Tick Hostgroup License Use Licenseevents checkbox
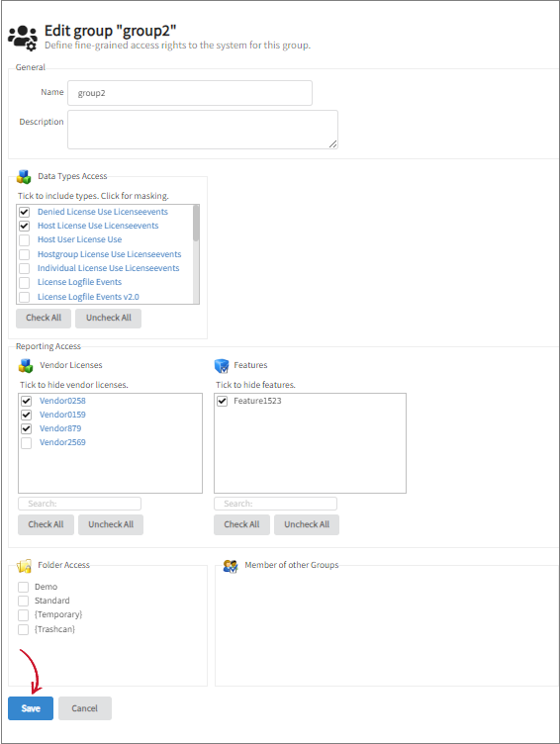 pyautogui.click(x=24, y=255)
